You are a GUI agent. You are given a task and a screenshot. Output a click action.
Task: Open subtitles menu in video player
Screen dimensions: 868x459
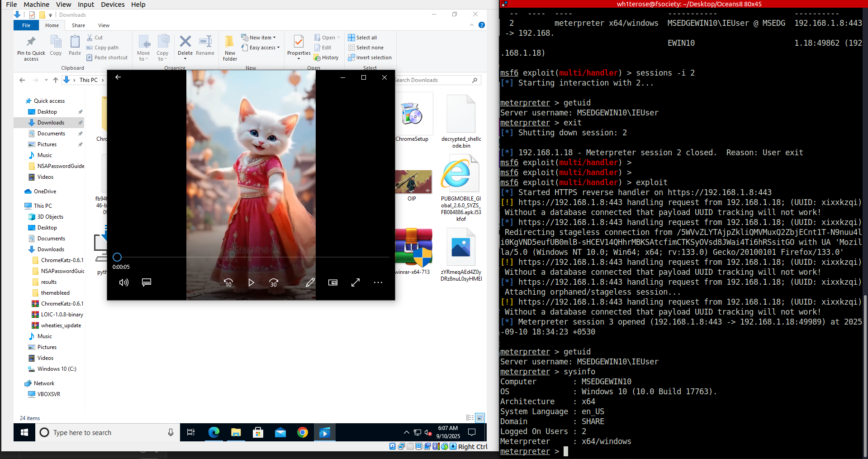(x=147, y=282)
